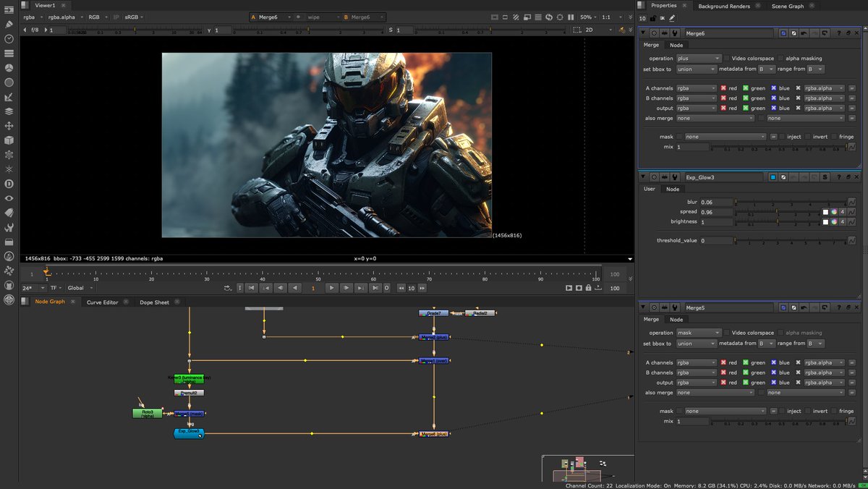The image size is (868, 489).
Task: Enable invert checkbox in Merge5
Action: point(808,411)
